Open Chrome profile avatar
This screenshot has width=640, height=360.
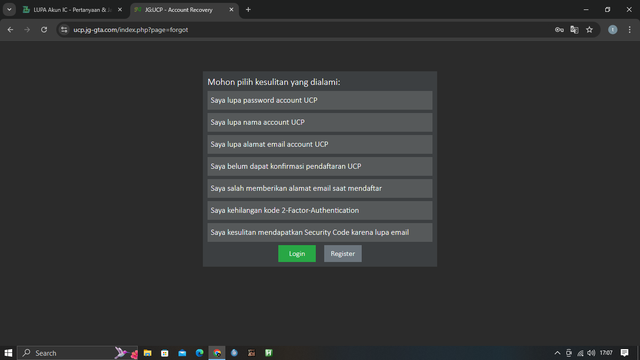pyautogui.click(x=613, y=30)
